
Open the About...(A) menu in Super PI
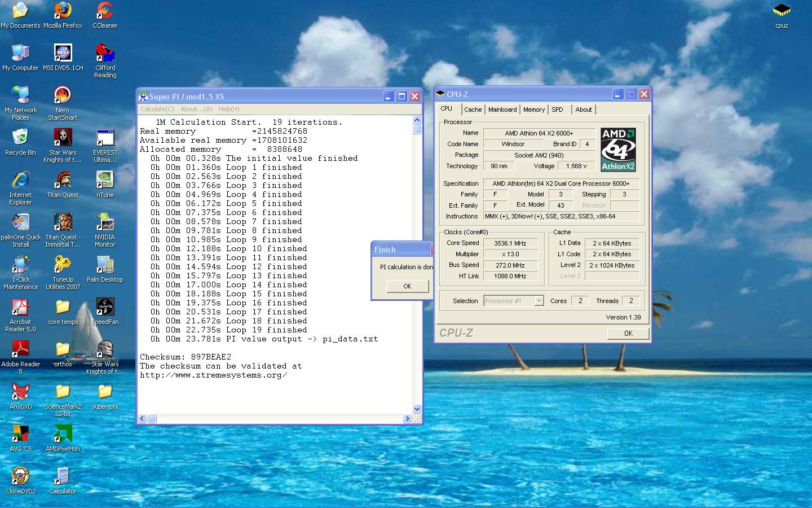[196, 109]
